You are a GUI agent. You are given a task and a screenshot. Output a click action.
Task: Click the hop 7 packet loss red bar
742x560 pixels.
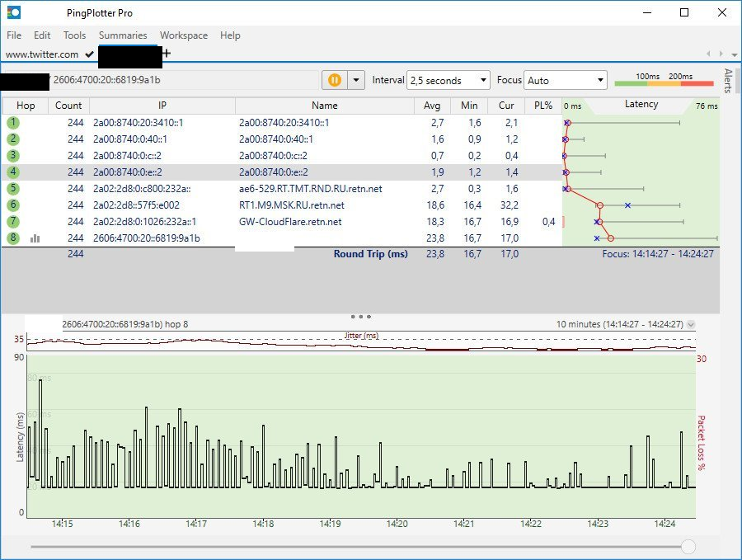[x=564, y=222]
